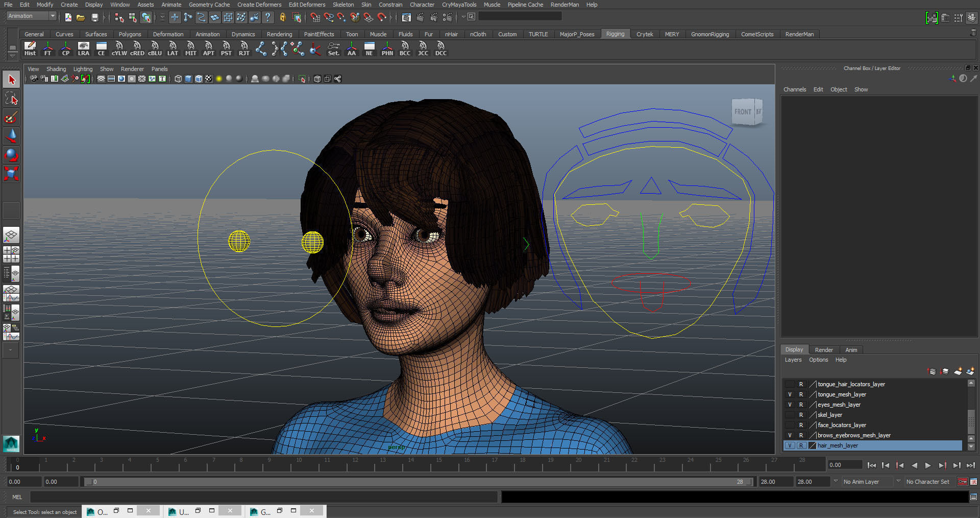The width and height of the screenshot is (980, 518).
Task: Toggle visibility of tongue_hair_locators_layer
Action: pos(790,384)
